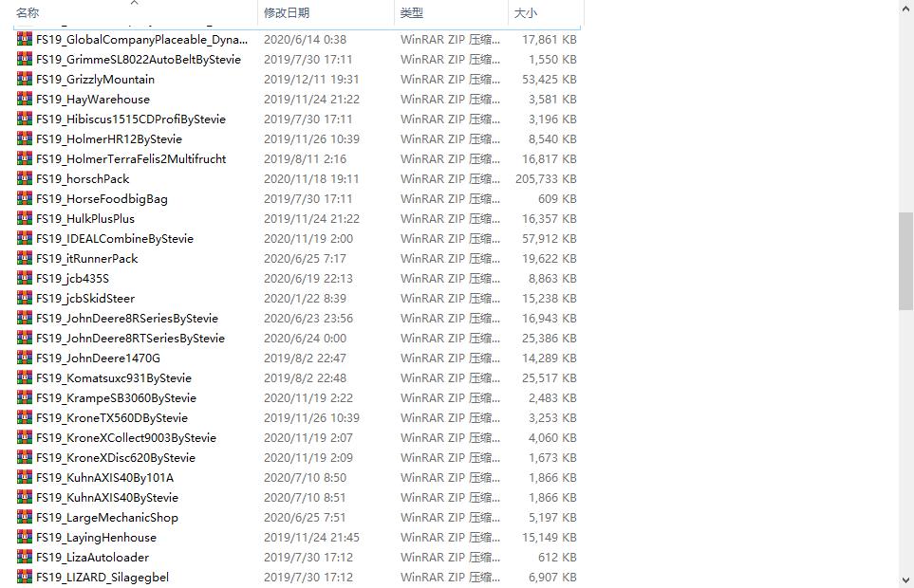
Task: Click the date 2019/12/11 19:31
Action: pos(311,79)
